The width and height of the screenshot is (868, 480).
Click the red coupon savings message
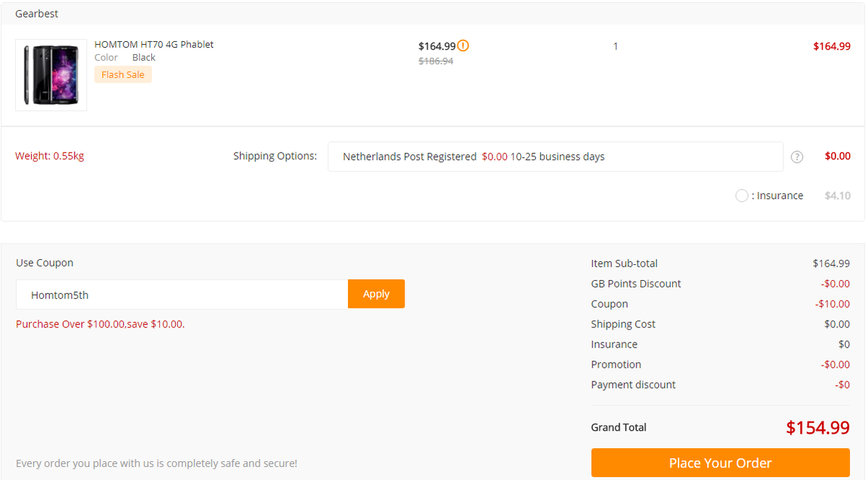101,324
